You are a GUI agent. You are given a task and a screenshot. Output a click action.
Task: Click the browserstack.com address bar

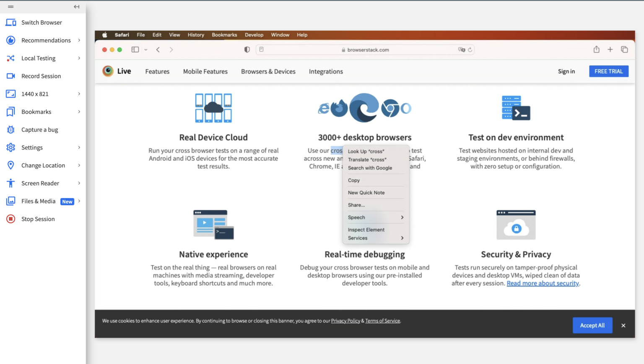[x=365, y=49]
